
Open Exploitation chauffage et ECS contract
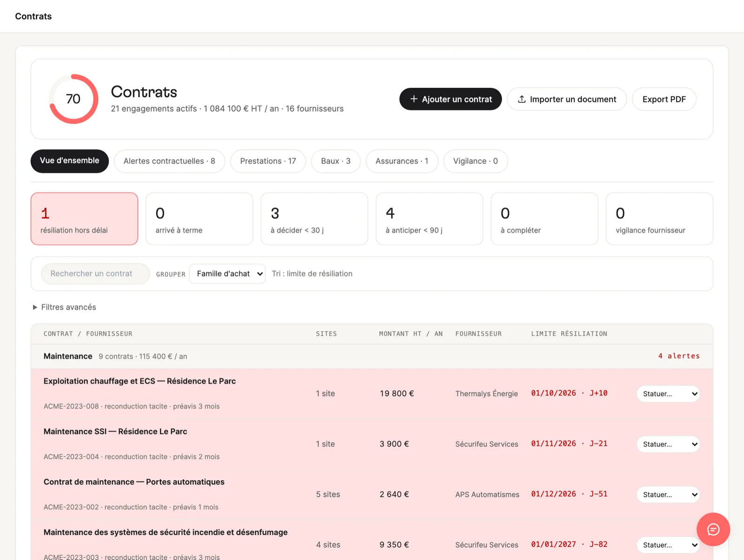click(x=139, y=381)
